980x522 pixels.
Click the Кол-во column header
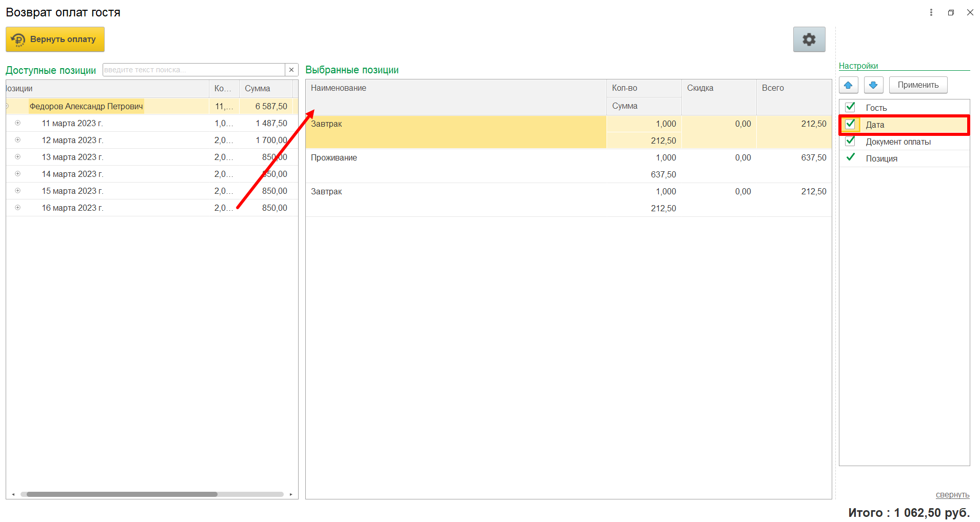coord(644,88)
